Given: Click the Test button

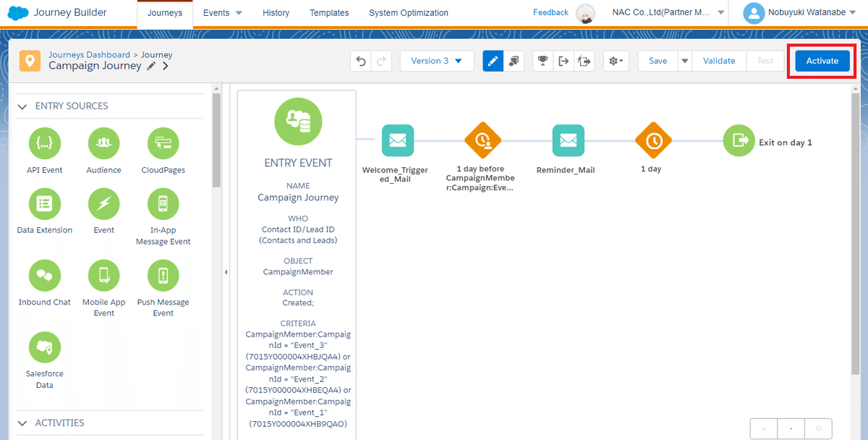Looking at the screenshot, I should pos(765,61).
